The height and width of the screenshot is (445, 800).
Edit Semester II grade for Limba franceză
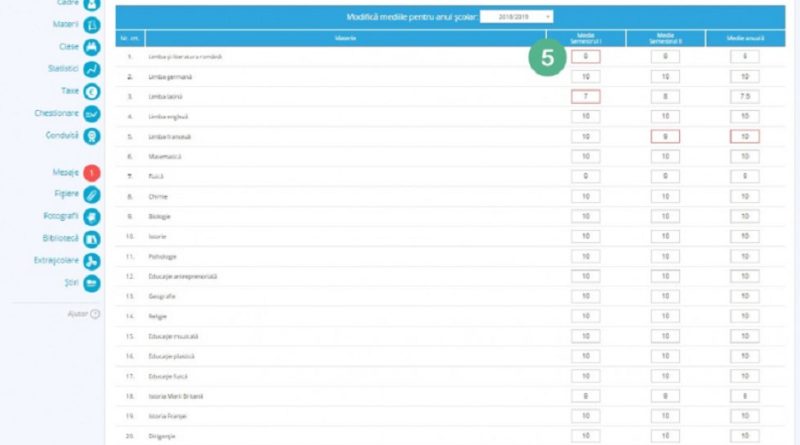point(665,136)
